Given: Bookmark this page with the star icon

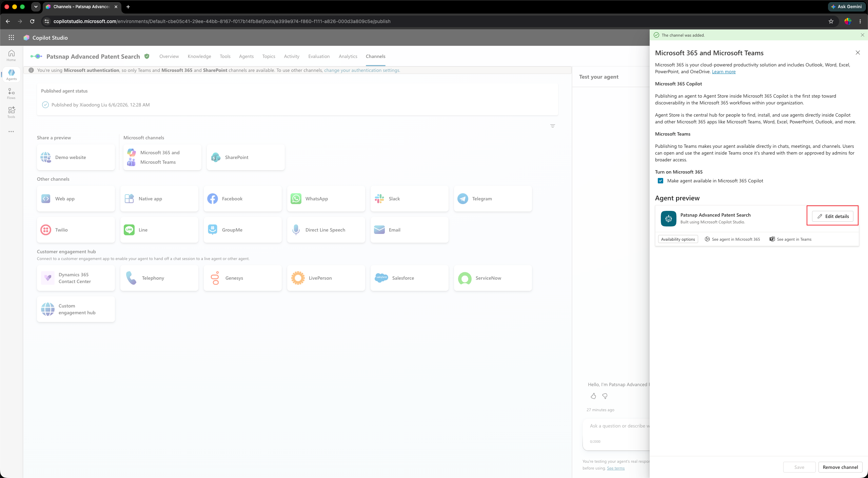Looking at the screenshot, I should click(x=831, y=21).
